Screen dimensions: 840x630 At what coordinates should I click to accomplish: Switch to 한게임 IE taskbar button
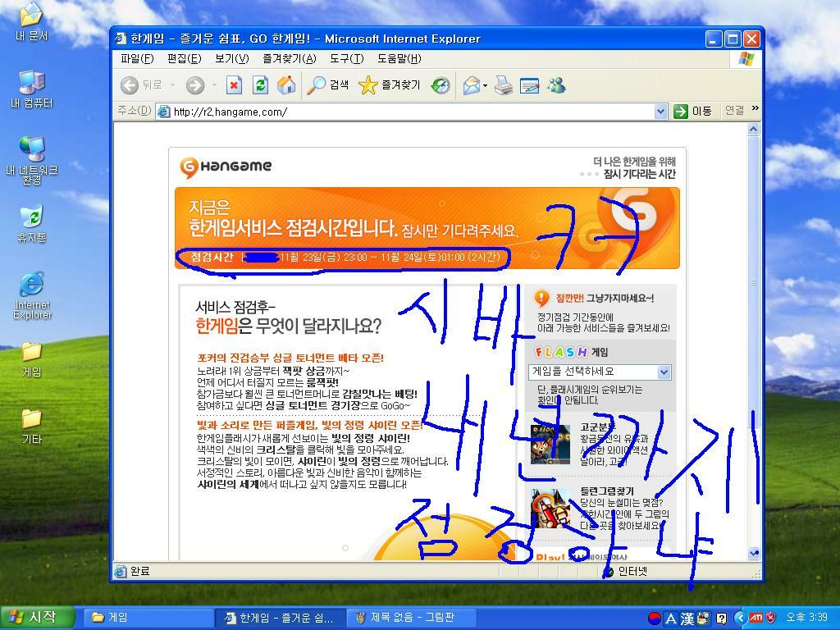pyautogui.click(x=281, y=618)
